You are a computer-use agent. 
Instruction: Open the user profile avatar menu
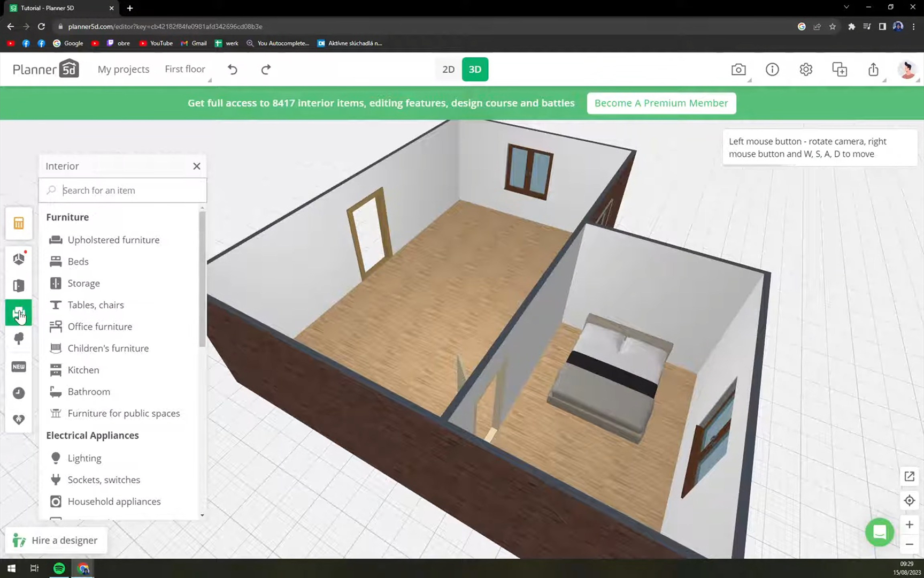(906, 70)
